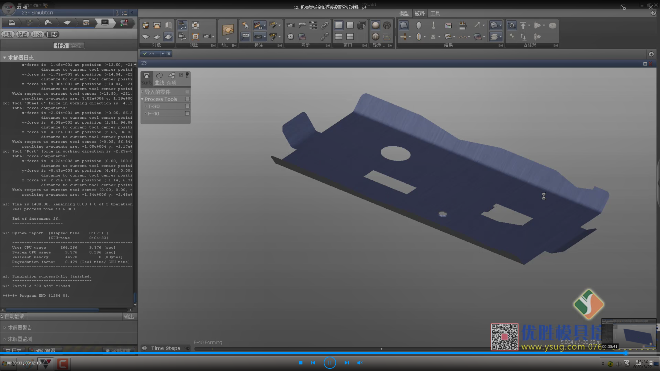Expand the sphere display ribbon group arrow
Image resolution: width=660 pixels, height=371 pixels.
(390, 45)
